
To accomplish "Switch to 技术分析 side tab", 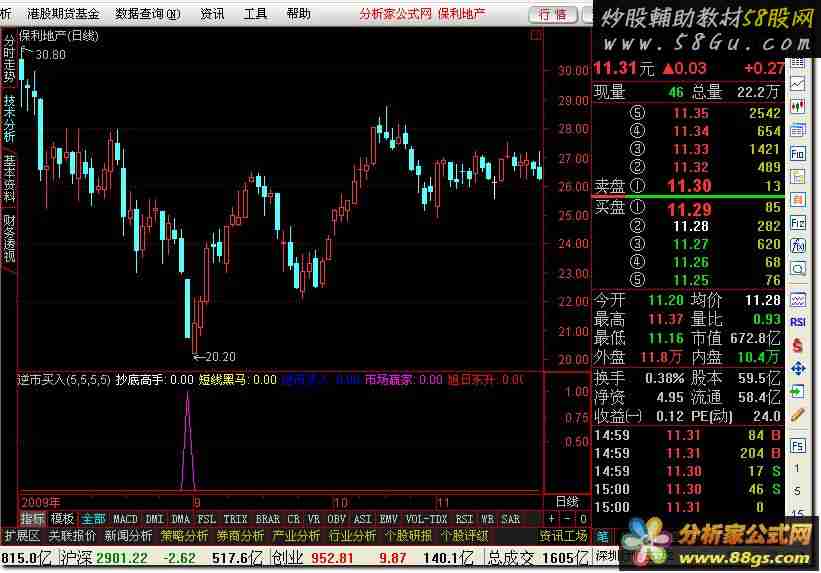I will tap(9, 118).
